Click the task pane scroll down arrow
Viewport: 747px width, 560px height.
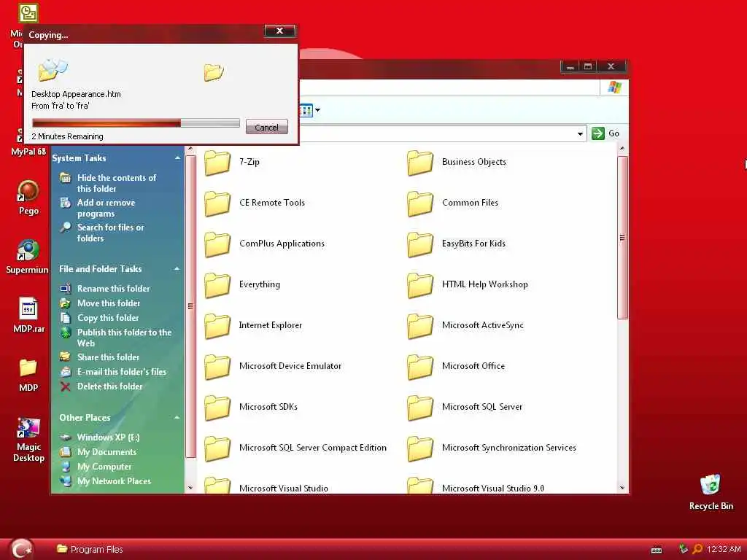(190, 488)
